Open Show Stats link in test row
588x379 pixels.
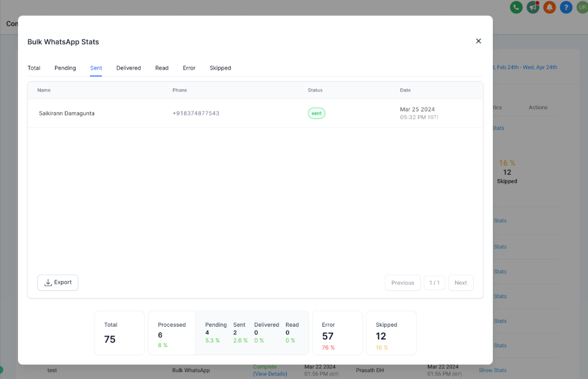[492, 370]
